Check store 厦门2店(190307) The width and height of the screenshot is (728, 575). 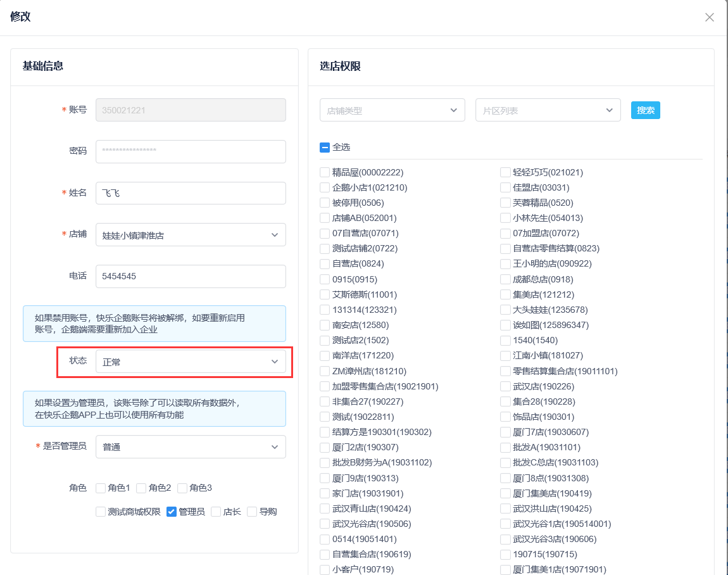[325, 447]
